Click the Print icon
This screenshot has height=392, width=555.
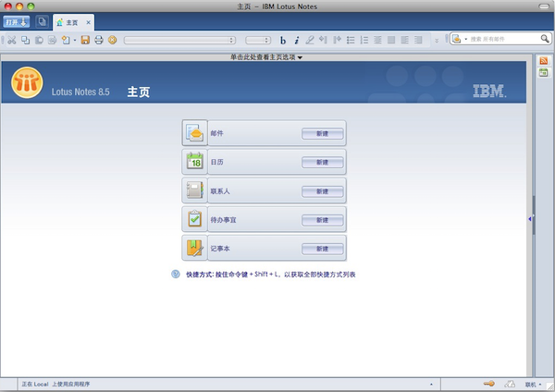pos(99,40)
